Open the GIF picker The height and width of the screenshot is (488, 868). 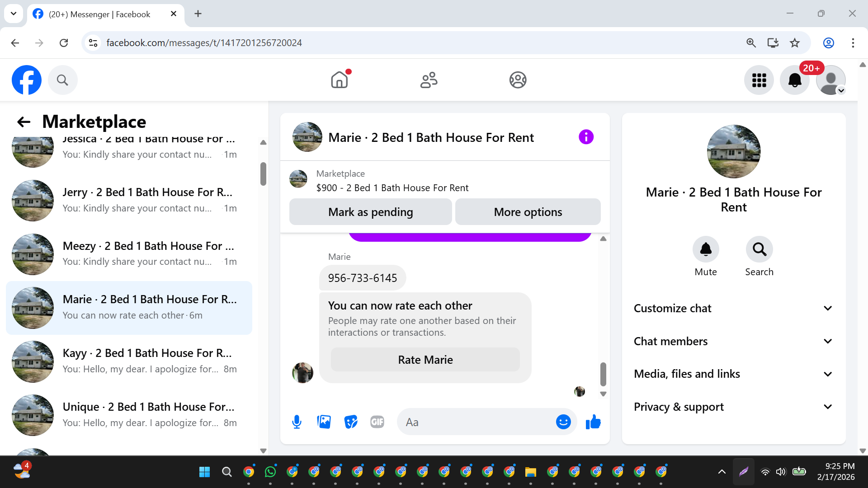pos(377,422)
